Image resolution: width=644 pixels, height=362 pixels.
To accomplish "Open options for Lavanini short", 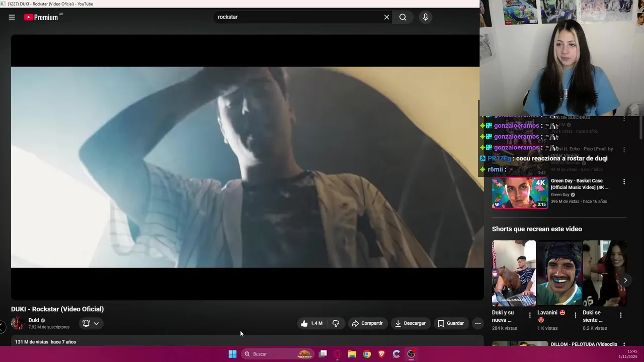I will click(x=575, y=315).
